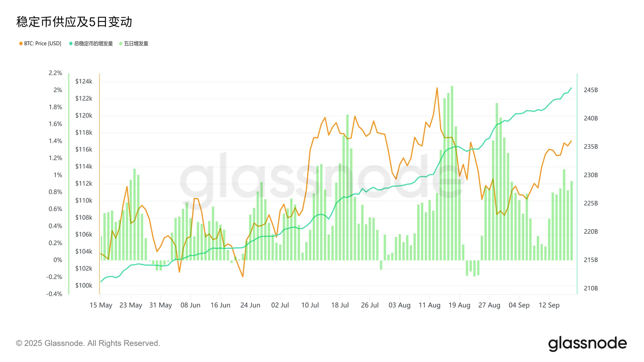Screen dimensions: 644x362
Task: Toggle the 五日增发量 legend series
Action: (136, 44)
